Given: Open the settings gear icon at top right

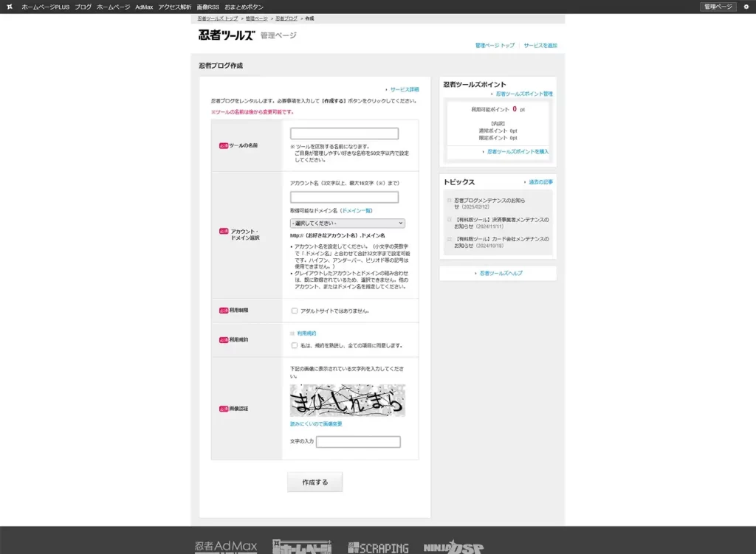Looking at the screenshot, I should point(746,7).
